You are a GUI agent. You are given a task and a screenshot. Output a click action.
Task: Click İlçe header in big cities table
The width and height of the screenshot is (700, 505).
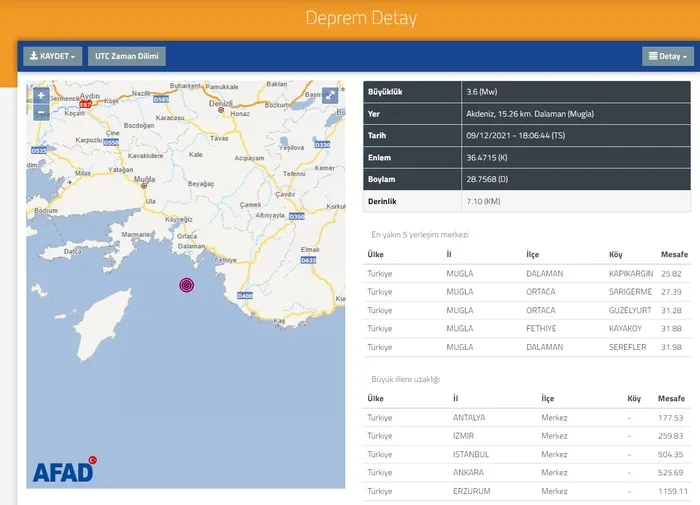click(x=548, y=399)
